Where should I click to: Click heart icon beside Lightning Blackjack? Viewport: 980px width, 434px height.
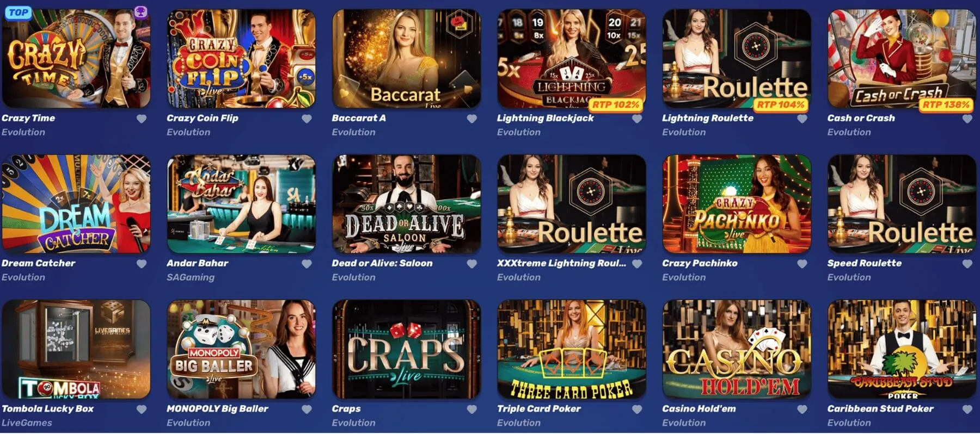(637, 119)
